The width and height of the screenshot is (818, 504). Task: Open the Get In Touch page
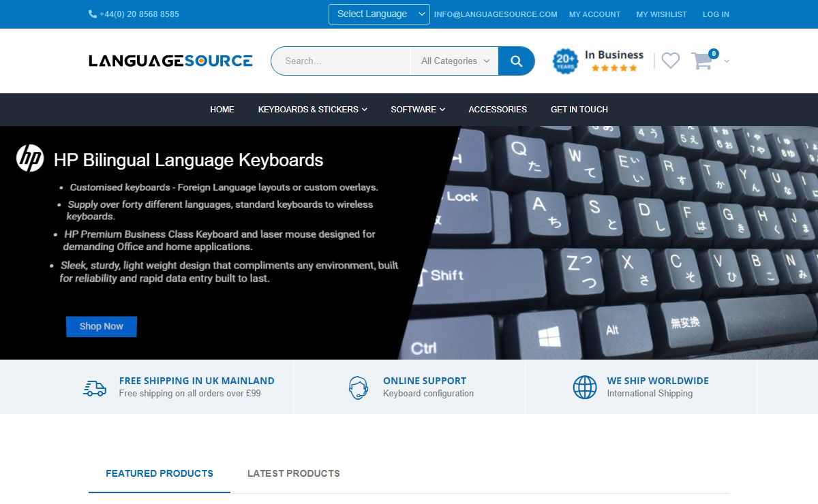[579, 109]
